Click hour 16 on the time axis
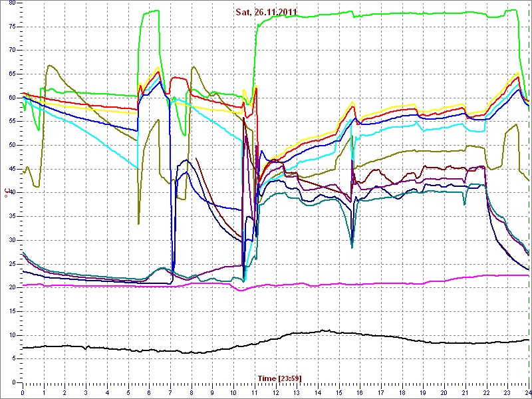 click(x=360, y=392)
